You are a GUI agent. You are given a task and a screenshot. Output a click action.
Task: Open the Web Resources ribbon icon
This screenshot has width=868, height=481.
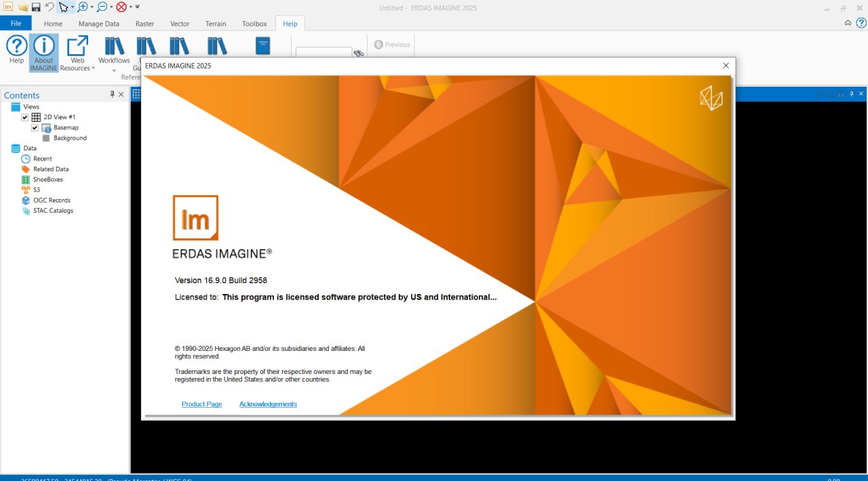[x=77, y=45]
